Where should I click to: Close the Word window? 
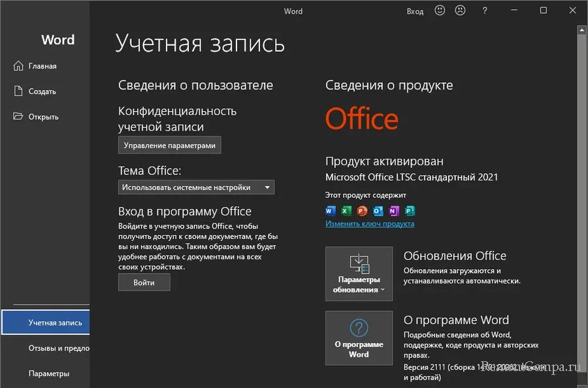[572, 10]
